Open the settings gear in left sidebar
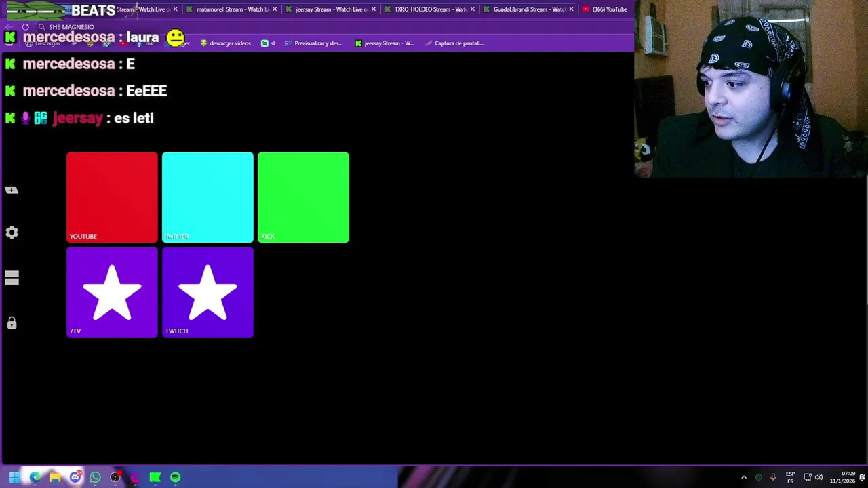 tap(12, 232)
